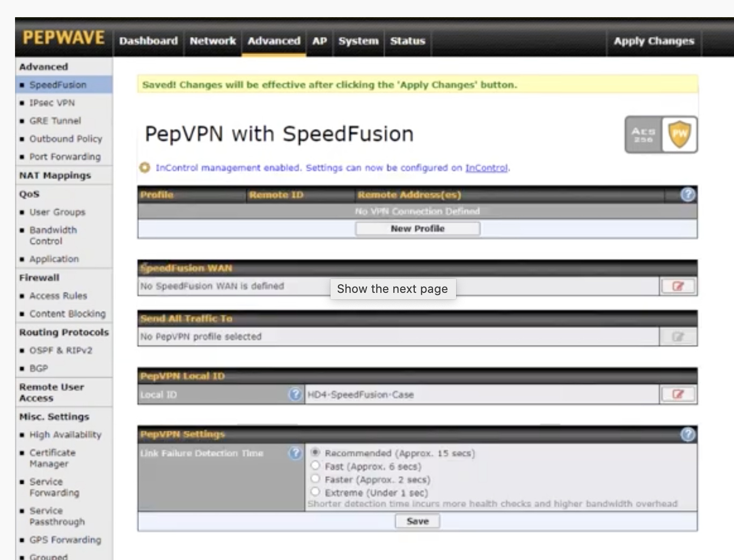734x560 pixels.
Task: Click the greyed Send All Traffic To edit icon
Action: click(678, 337)
